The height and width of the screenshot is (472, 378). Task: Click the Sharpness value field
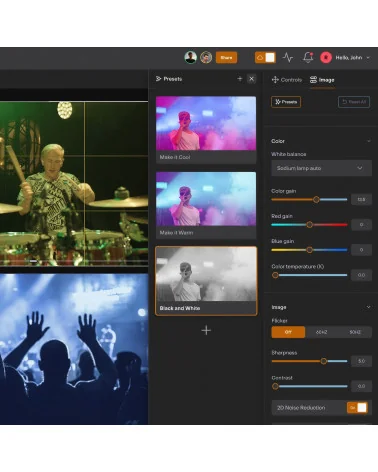361,361
